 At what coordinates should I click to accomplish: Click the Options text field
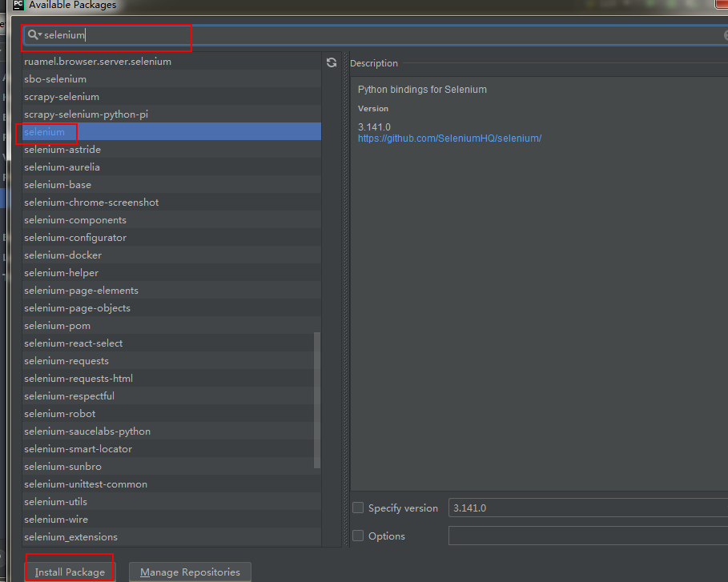(x=588, y=536)
